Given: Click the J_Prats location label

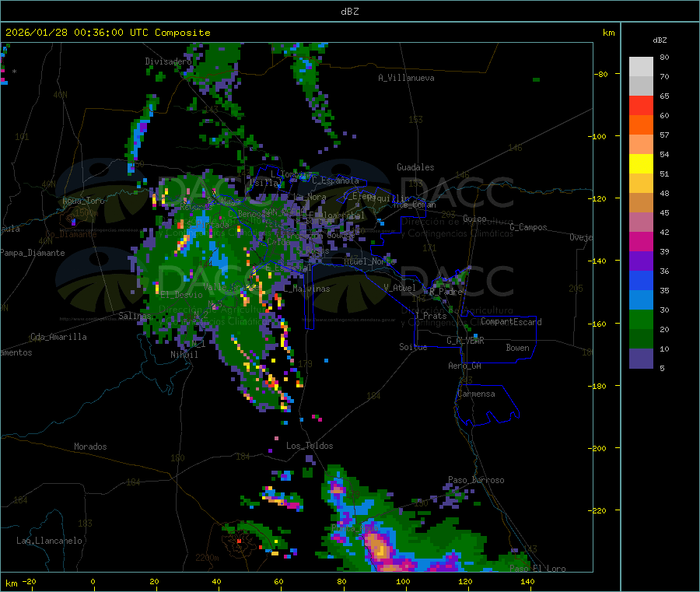Looking at the screenshot, I should [431, 315].
